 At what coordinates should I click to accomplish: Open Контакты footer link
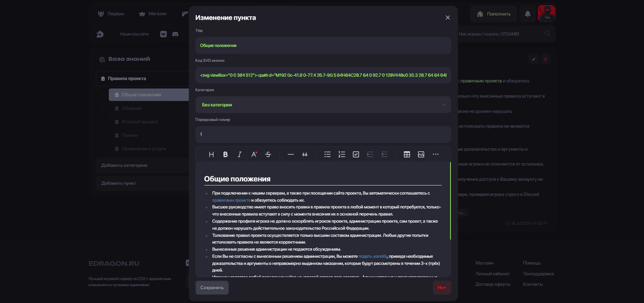(x=533, y=284)
